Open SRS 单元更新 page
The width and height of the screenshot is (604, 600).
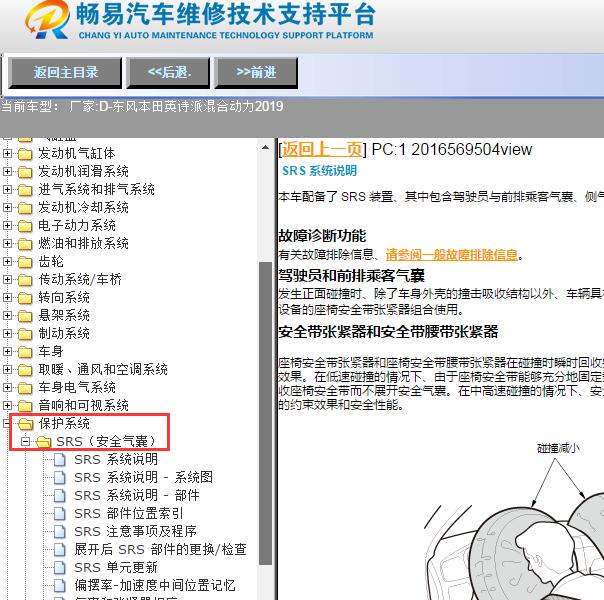tap(116, 568)
